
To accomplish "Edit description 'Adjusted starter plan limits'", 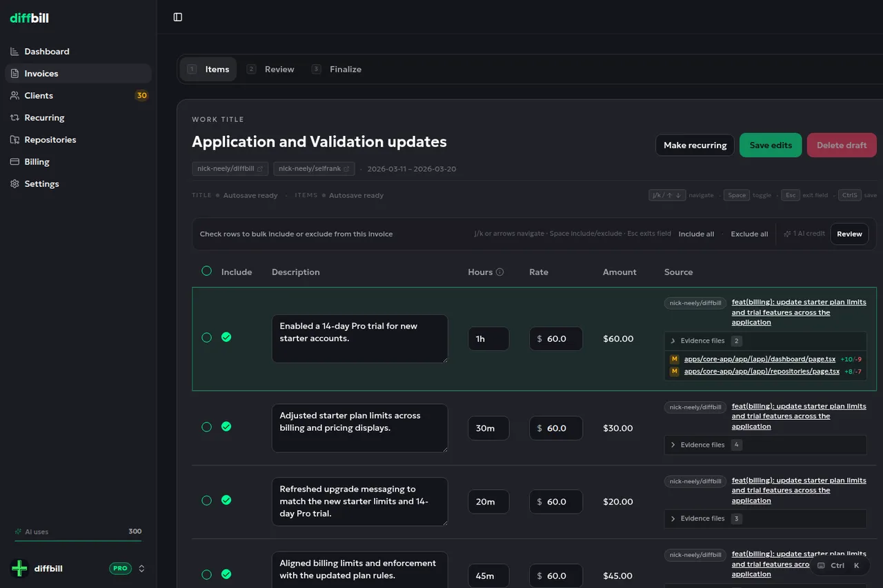I will 360,428.
